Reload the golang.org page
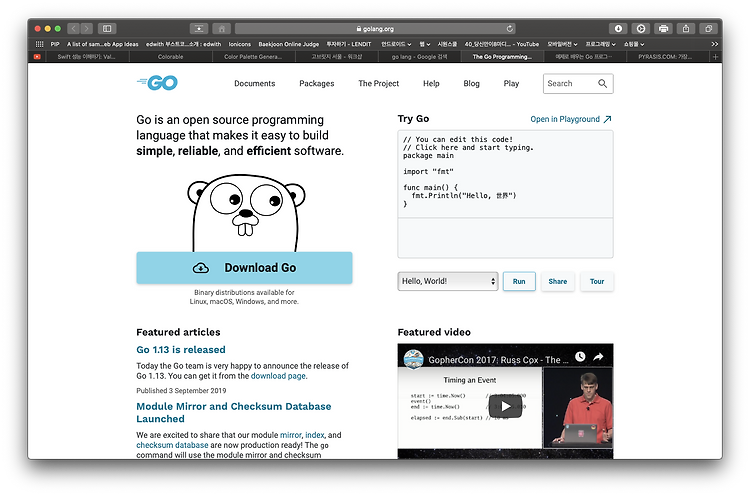750x496 pixels. point(510,29)
